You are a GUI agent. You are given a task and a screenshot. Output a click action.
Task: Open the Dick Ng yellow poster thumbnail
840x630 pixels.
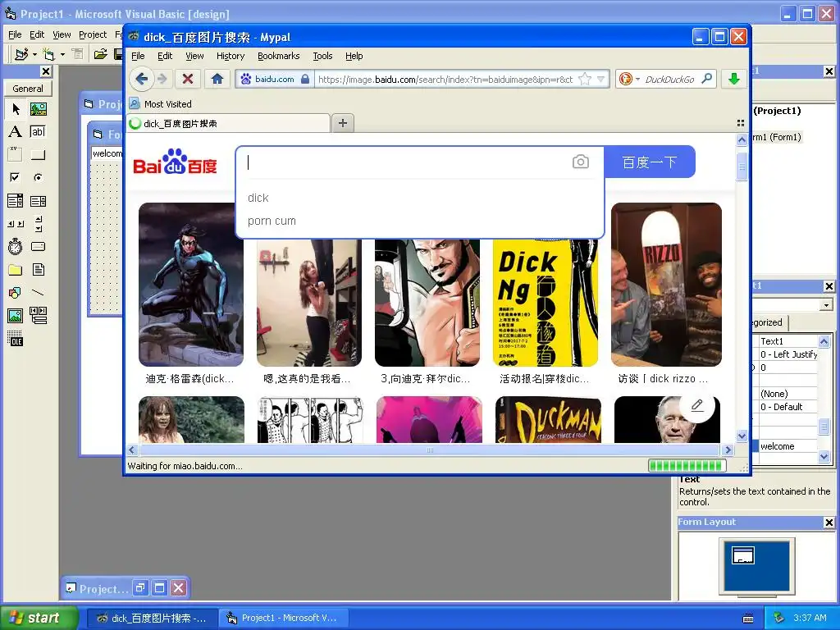pos(546,304)
